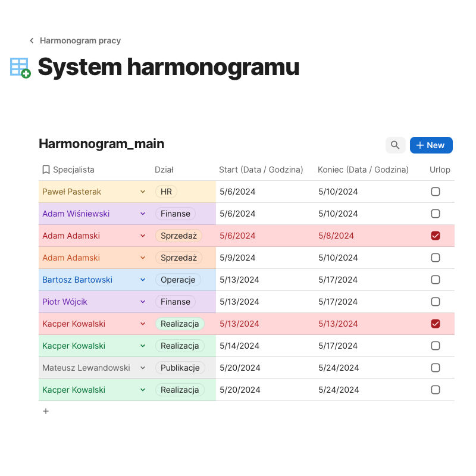This screenshot has width=476, height=476.
Task: Check the Urlop box for Paweł Pasterak
Action: 436,192
